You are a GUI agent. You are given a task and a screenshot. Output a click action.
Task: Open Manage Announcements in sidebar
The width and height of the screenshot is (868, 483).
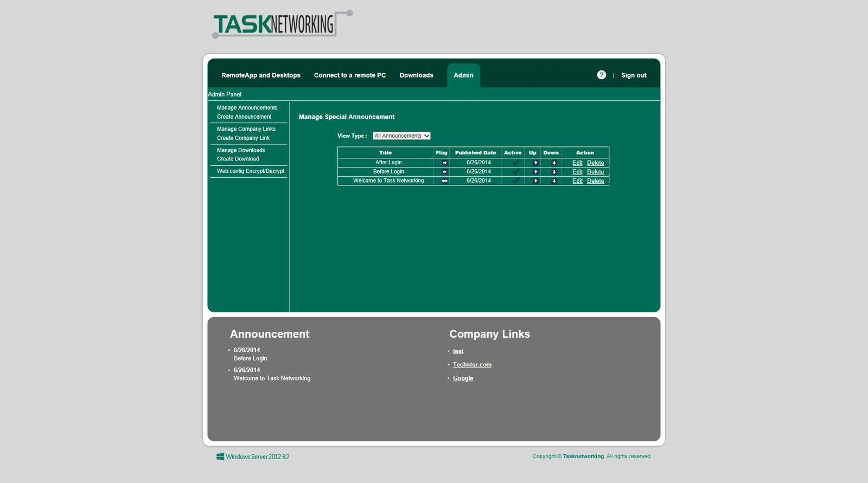247,108
